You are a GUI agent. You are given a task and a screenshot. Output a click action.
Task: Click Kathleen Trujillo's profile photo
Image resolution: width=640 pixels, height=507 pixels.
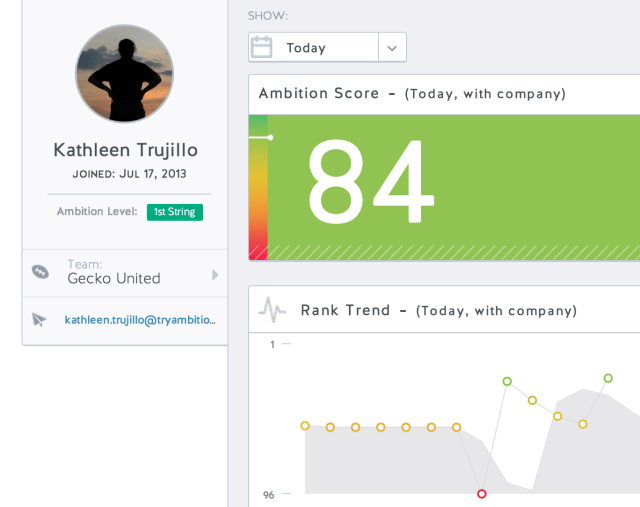coord(125,74)
